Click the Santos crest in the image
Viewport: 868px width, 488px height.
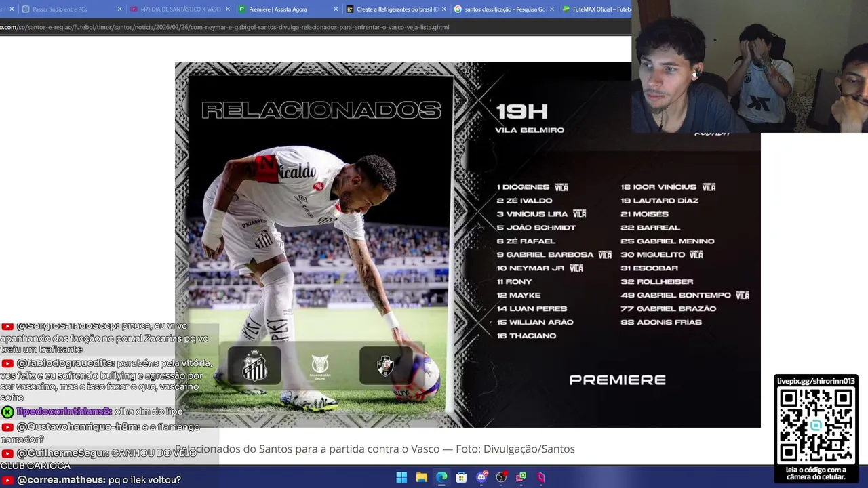pos(255,365)
